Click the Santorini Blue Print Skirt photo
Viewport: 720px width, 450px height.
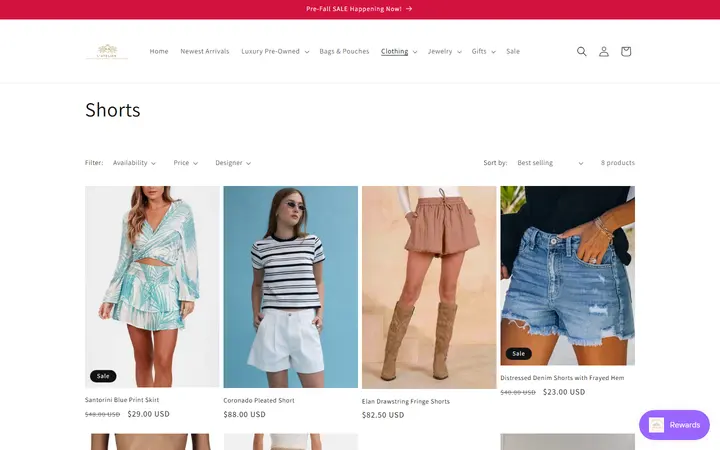tap(152, 287)
